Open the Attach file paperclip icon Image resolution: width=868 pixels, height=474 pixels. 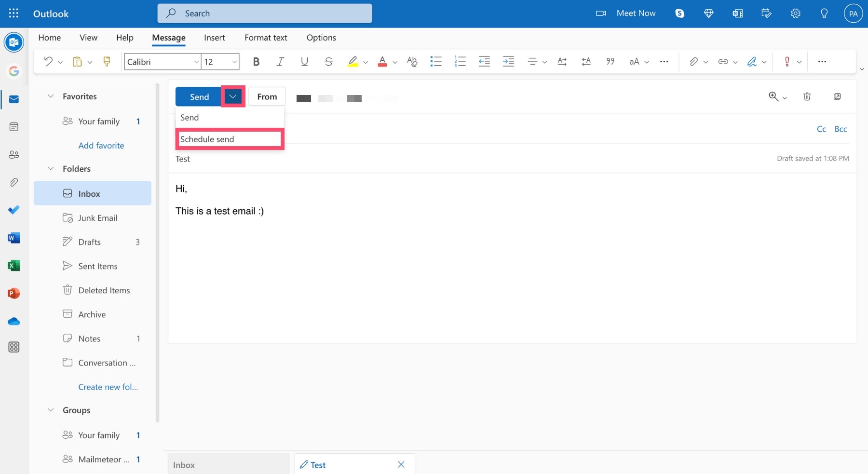pyautogui.click(x=693, y=61)
